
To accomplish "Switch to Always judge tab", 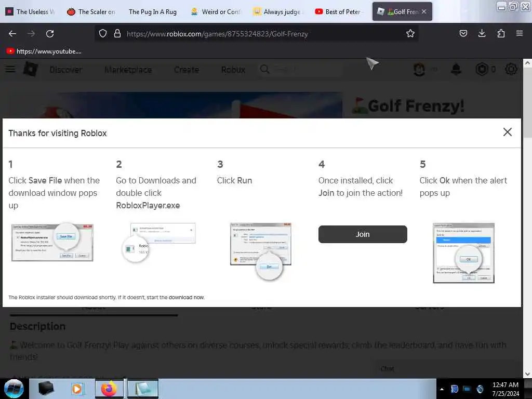I will [x=277, y=11].
